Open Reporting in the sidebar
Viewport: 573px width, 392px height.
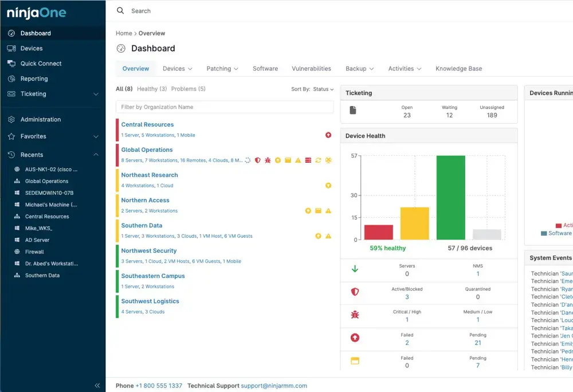(x=34, y=79)
